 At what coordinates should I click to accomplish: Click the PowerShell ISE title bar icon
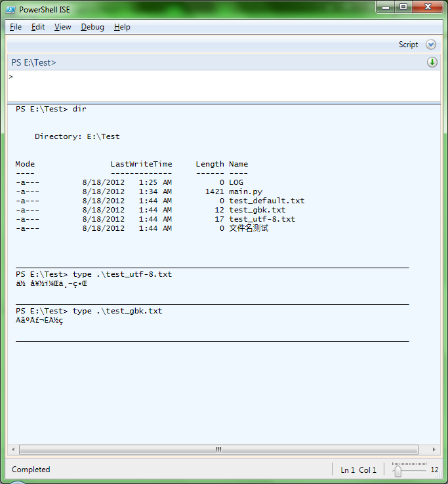click(x=10, y=10)
